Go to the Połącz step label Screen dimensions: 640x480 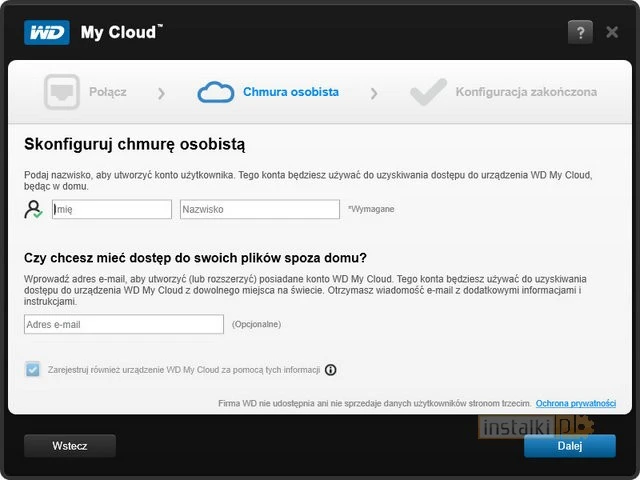(108, 92)
